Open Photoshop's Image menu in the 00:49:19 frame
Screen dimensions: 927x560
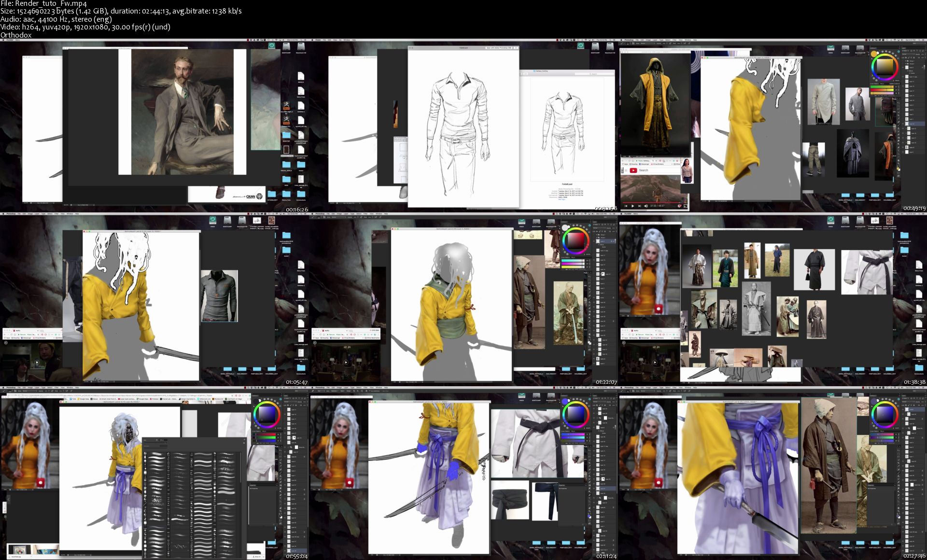point(649,40)
